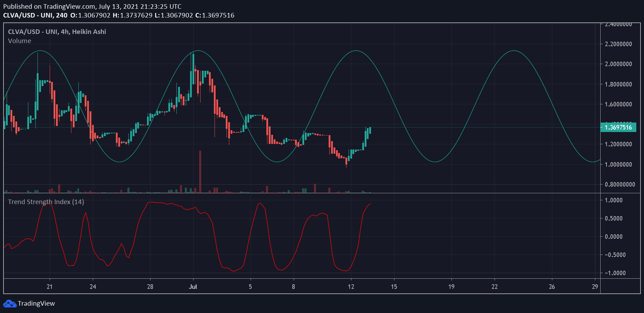Select the 29 date marker on time axis
Viewport: 644px width, 313px height.
click(x=595, y=287)
